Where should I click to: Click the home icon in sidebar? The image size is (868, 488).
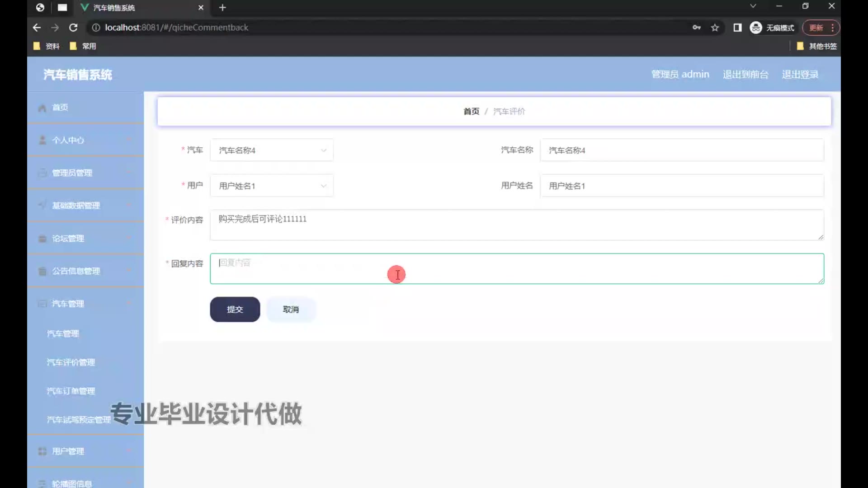point(42,108)
